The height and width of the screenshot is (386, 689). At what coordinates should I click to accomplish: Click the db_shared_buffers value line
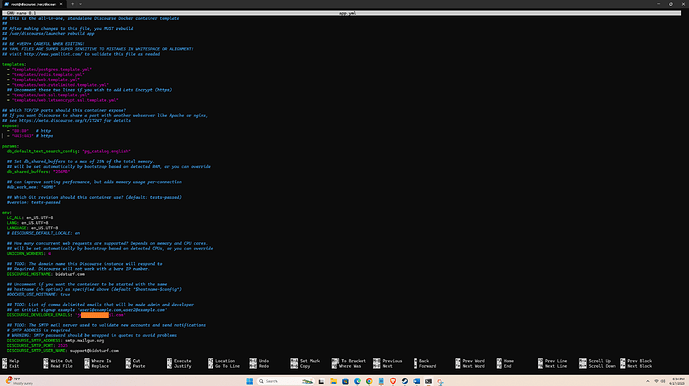39,171
